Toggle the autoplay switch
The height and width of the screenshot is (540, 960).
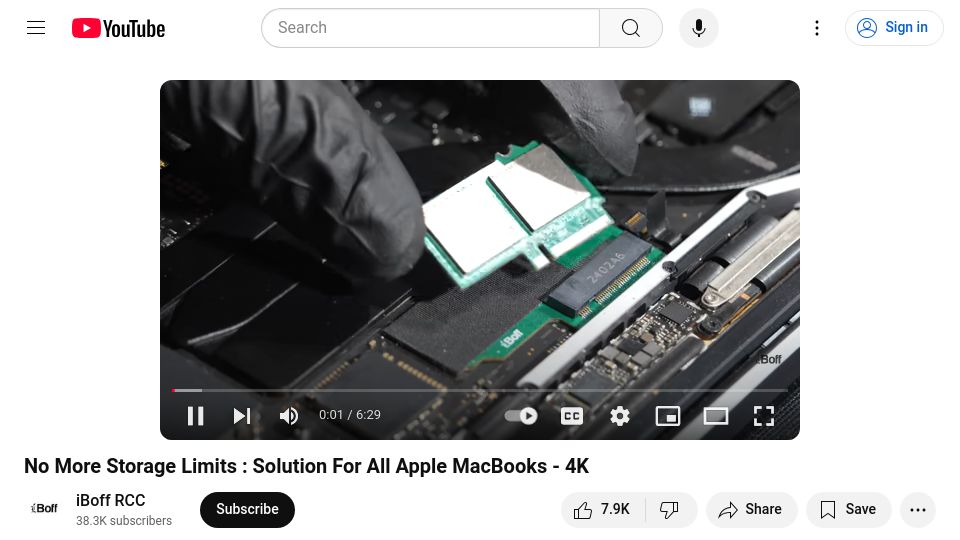tap(521, 416)
